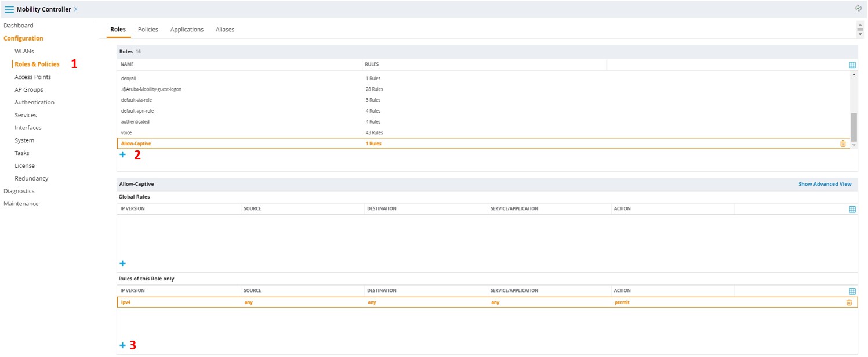Open column chooser for Global Rules table
868x357 pixels.
pos(852,209)
